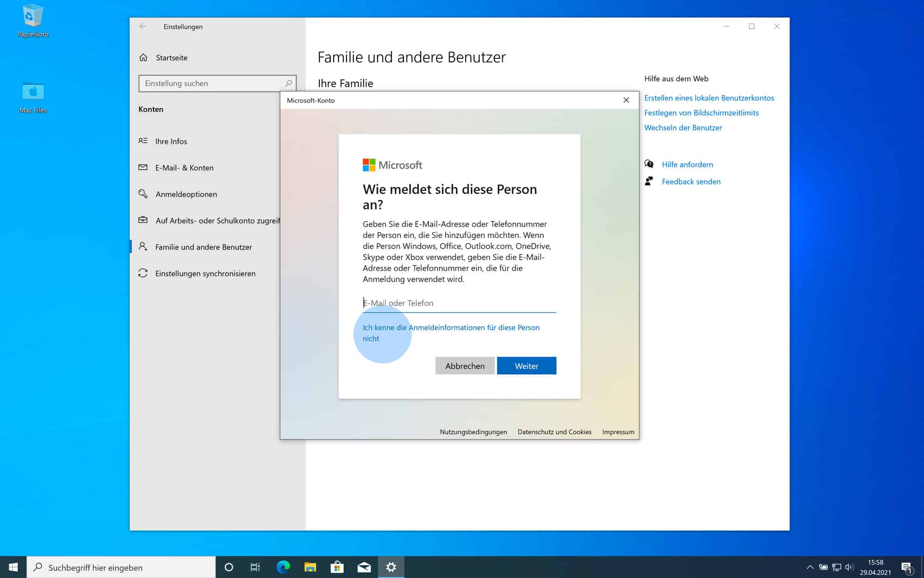This screenshot has width=924, height=578.
Task: Click the Startseite home icon
Action: [143, 58]
